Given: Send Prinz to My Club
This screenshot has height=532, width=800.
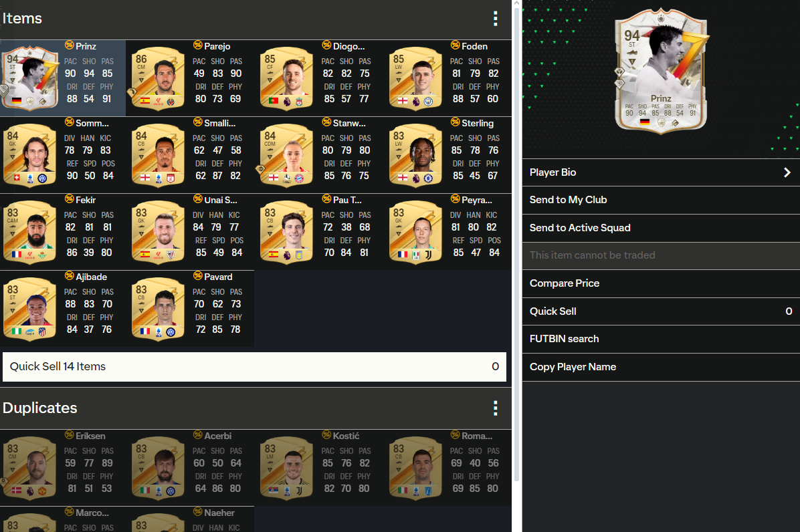Looking at the screenshot, I should [661, 201].
